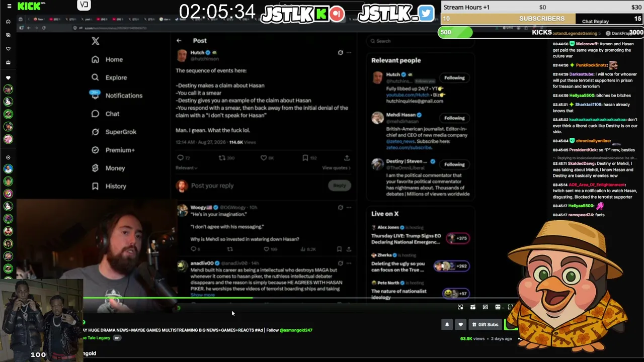Join Pete North live space +57

coord(455,293)
